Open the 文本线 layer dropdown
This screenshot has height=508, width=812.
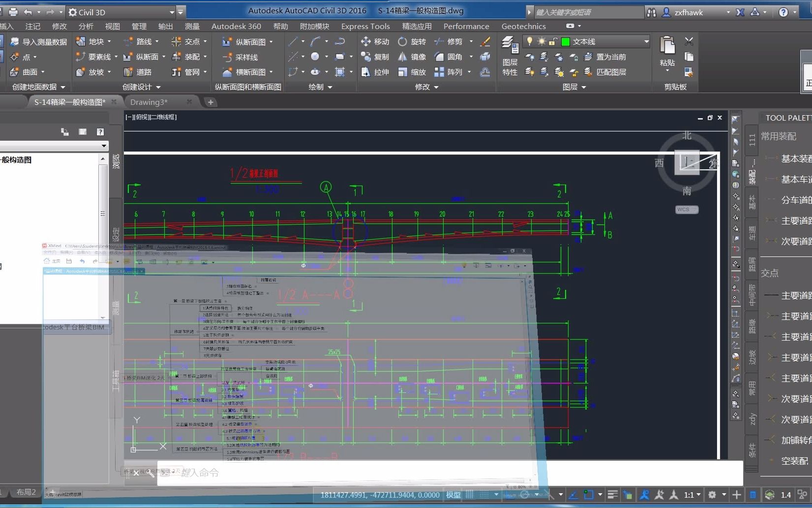(x=646, y=41)
